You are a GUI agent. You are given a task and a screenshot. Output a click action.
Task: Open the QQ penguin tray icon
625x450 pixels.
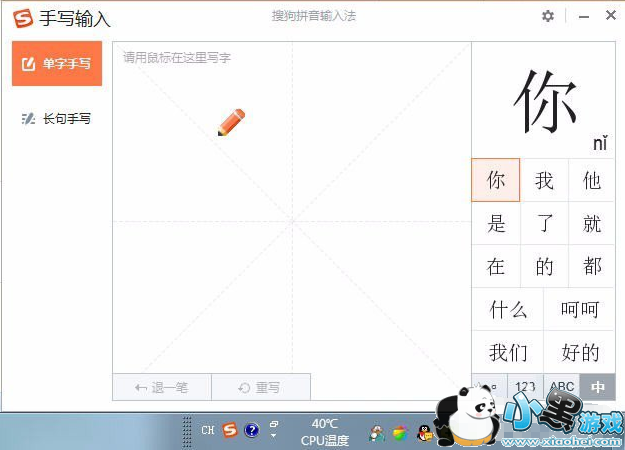click(x=425, y=433)
